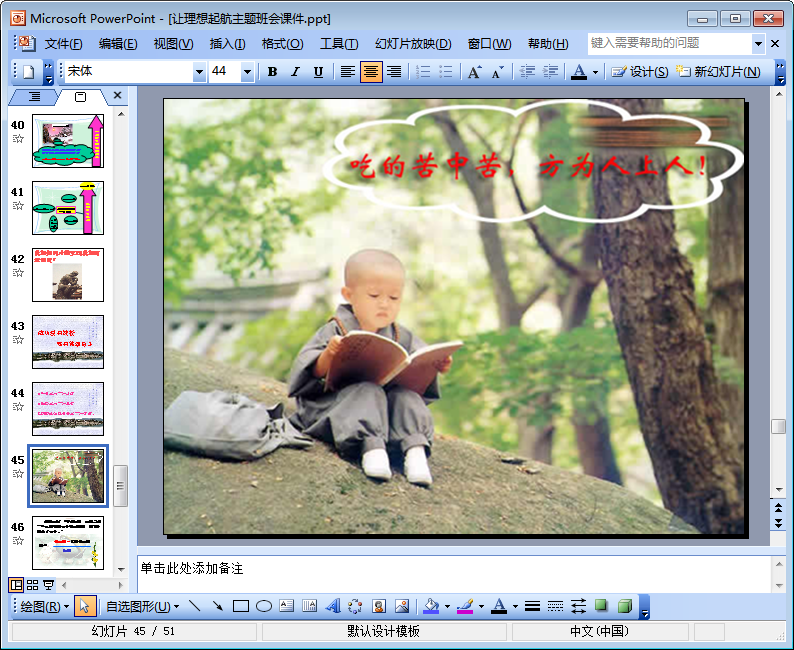Viewport: 794px width, 650px height.
Task: Apply line color with brush icon
Action: [x=465, y=606]
